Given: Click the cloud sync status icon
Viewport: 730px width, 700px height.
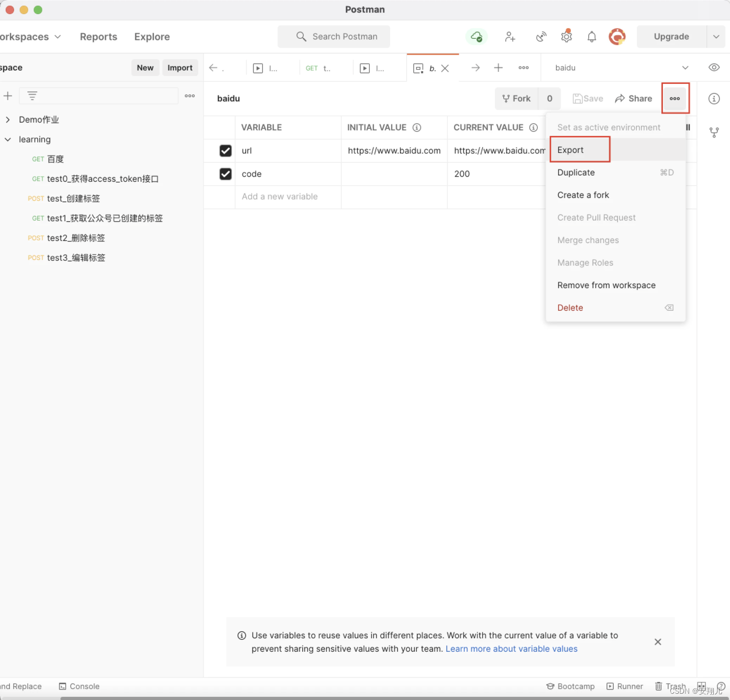Looking at the screenshot, I should (x=477, y=37).
